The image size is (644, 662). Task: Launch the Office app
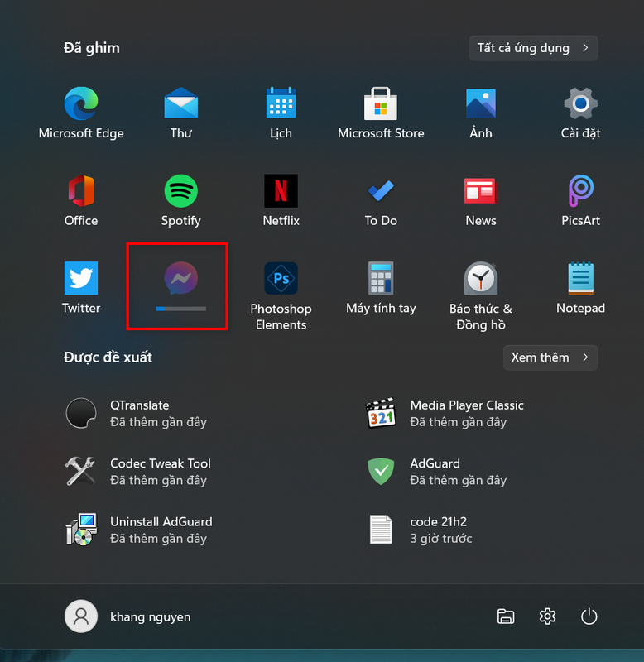(x=81, y=201)
